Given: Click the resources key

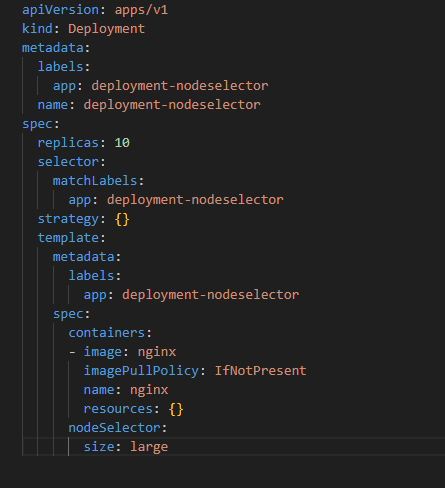Looking at the screenshot, I should 118,409.
